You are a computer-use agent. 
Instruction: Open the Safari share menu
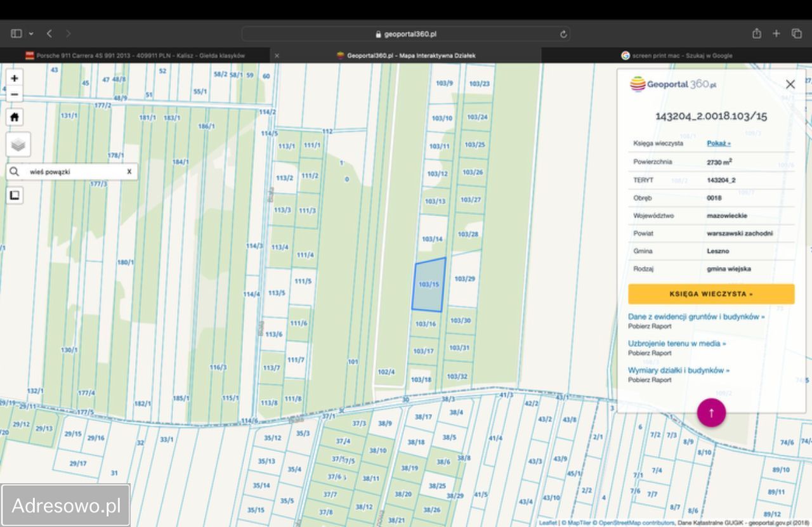point(757,34)
